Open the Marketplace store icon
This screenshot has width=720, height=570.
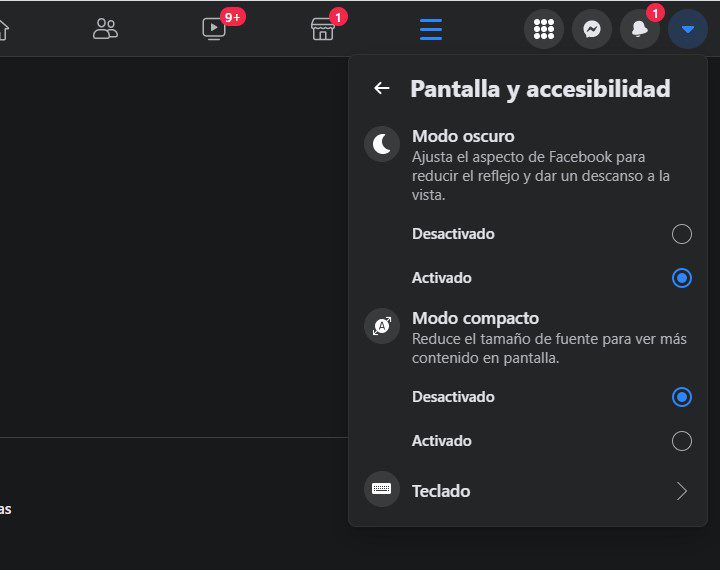[x=322, y=29]
